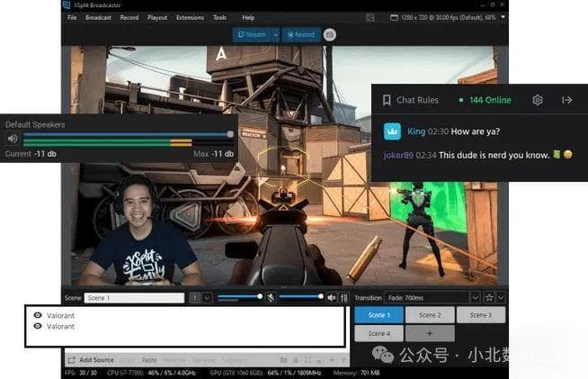Click the star favorite transition icon
Image resolution: width=588 pixels, height=379 pixels.
coord(489,297)
